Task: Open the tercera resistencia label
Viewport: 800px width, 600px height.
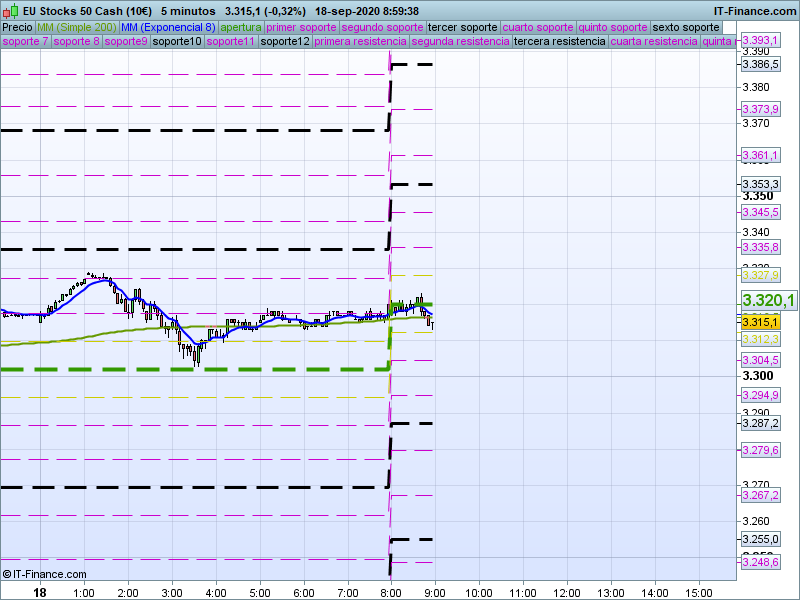Action: coord(559,42)
